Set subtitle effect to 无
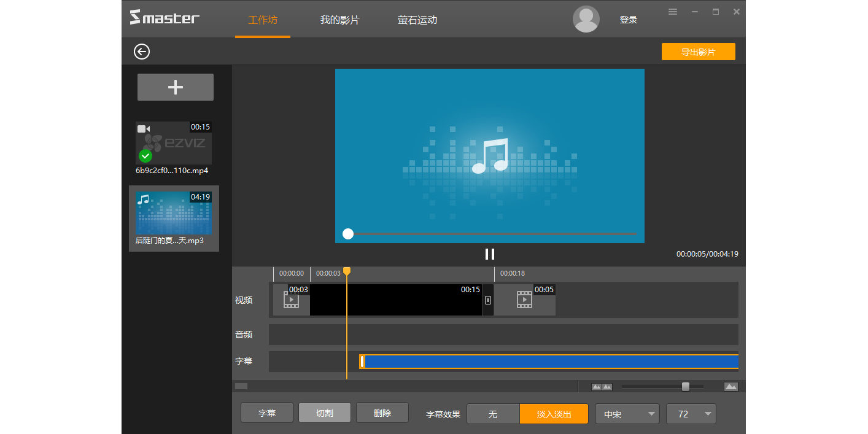This screenshot has height=434, width=868. pos(493,414)
